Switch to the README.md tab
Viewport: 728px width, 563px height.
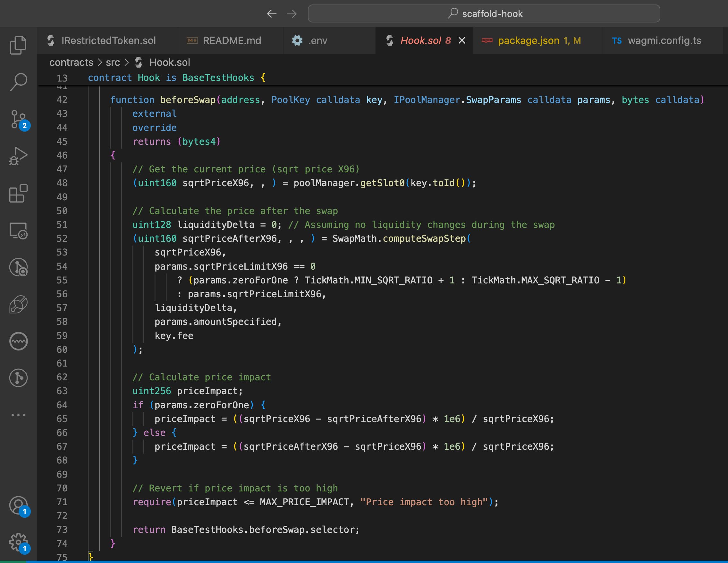tap(231, 40)
